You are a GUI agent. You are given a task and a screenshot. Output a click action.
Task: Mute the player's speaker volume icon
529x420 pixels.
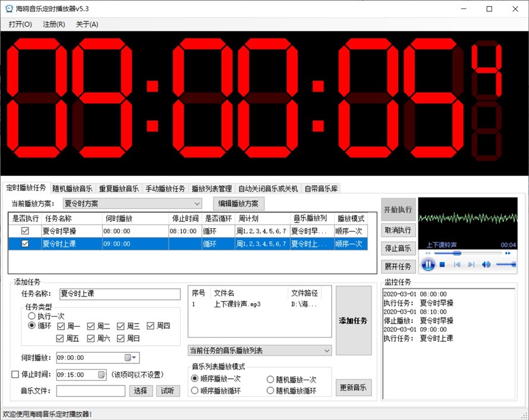(x=486, y=264)
